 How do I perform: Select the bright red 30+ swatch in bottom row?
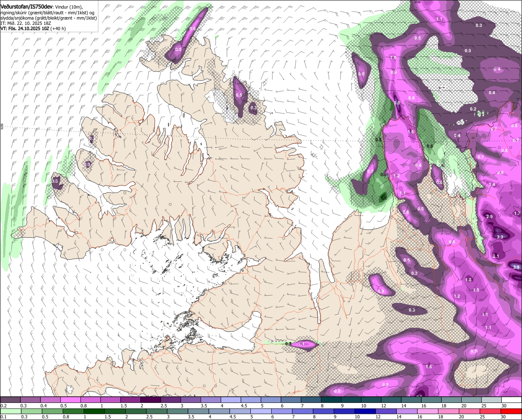[x=511, y=411]
